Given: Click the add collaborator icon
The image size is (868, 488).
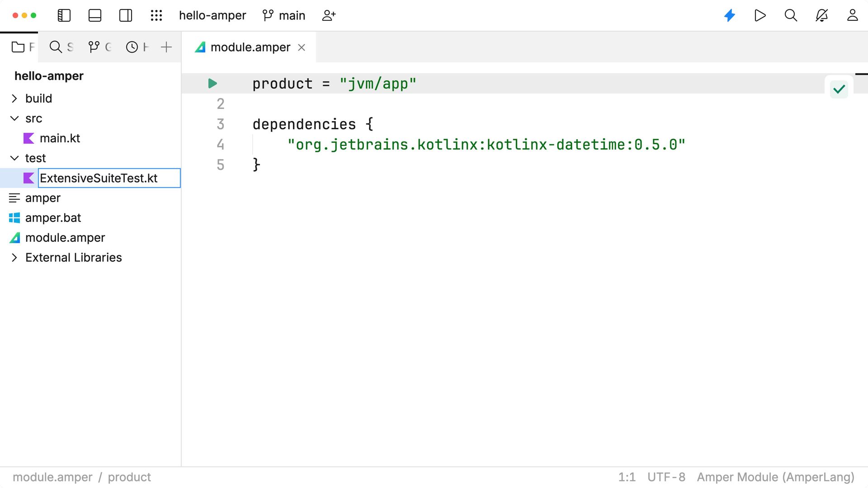Looking at the screenshot, I should (x=329, y=15).
